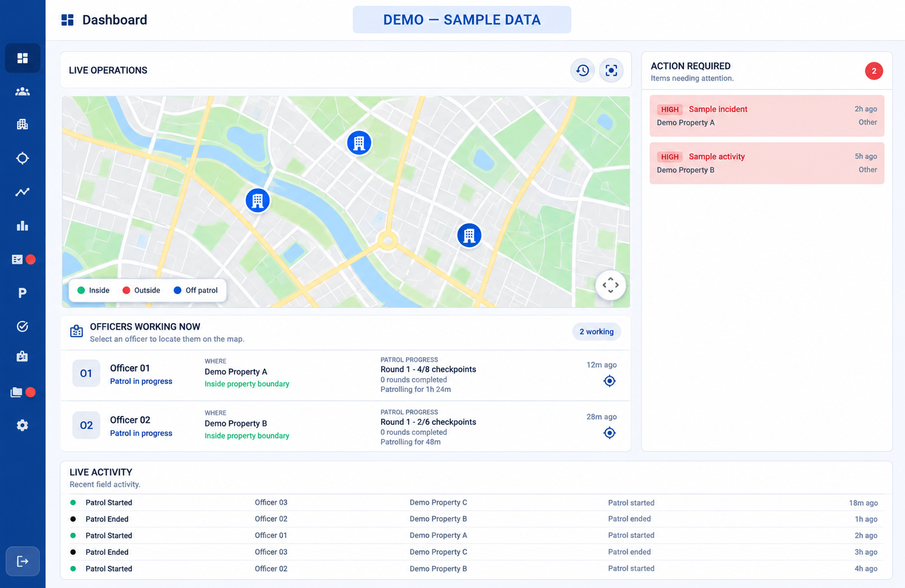Click Round 1 - 4/8 checkpoints text
Image resolution: width=905 pixels, height=588 pixels.
[x=428, y=369]
